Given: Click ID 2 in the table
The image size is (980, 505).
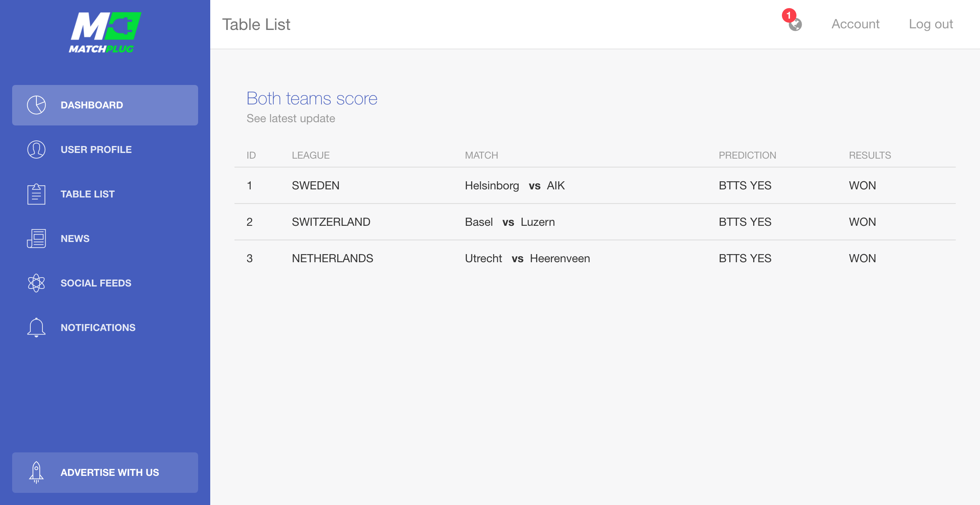Looking at the screenshot, I should 249,222.
